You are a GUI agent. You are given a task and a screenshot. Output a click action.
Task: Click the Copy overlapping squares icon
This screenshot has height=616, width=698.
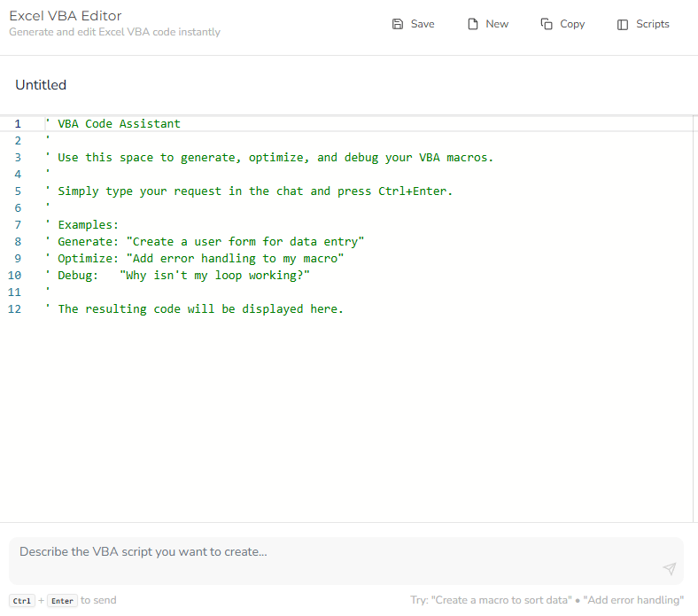click(547, 24)
